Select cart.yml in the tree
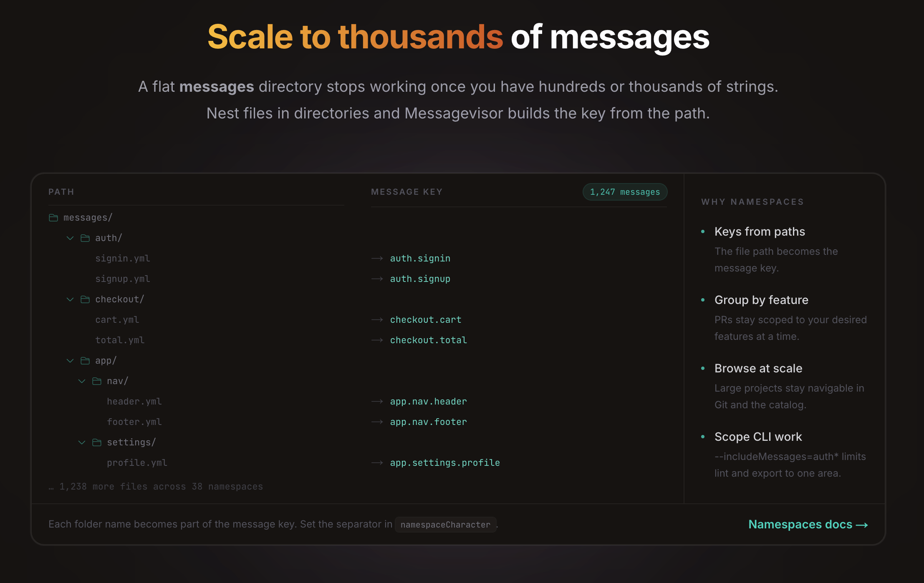 click(117, 320)
